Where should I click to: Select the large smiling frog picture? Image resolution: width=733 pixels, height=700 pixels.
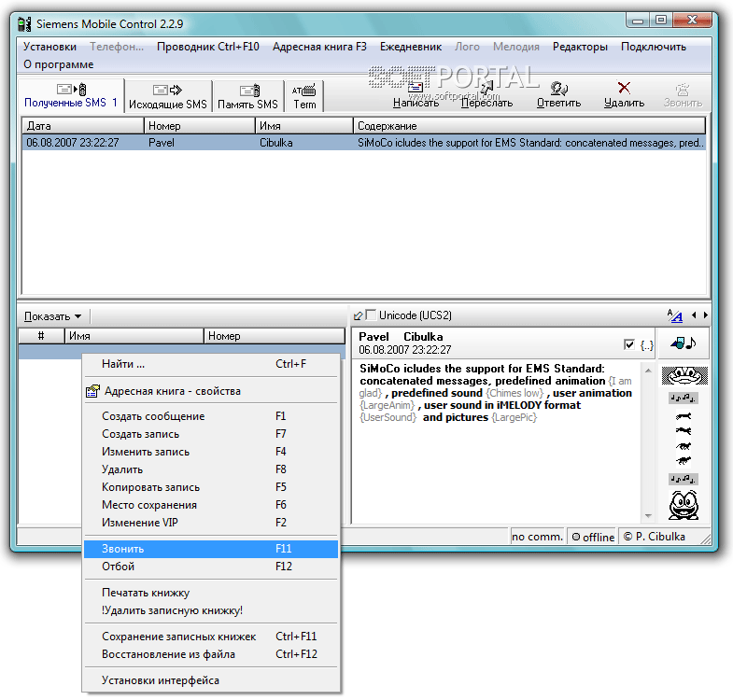(684, 505)
